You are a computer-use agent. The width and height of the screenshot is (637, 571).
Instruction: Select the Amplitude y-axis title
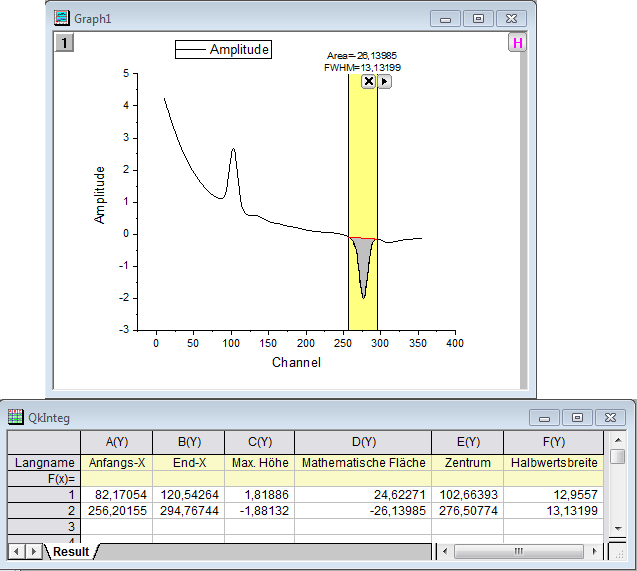coord(99,195)
